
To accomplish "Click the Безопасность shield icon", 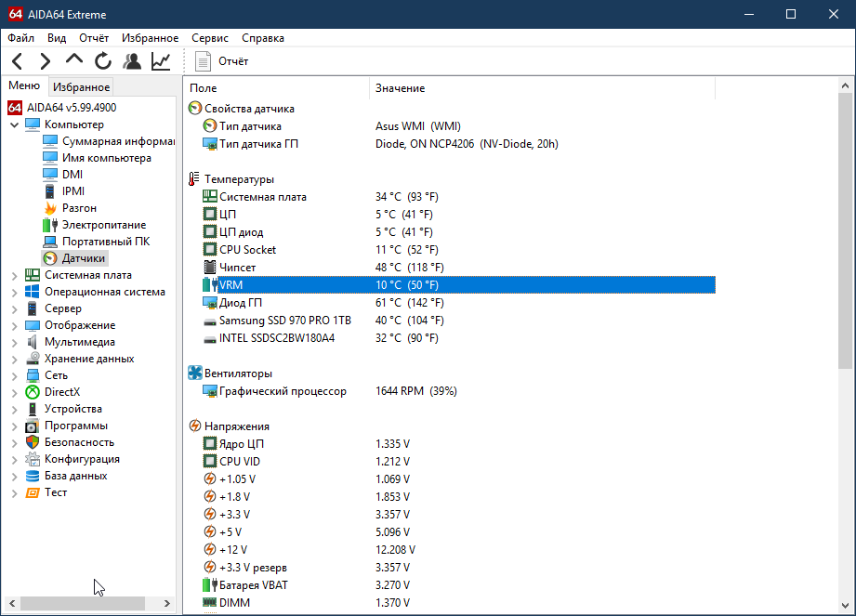I will 33,442.
